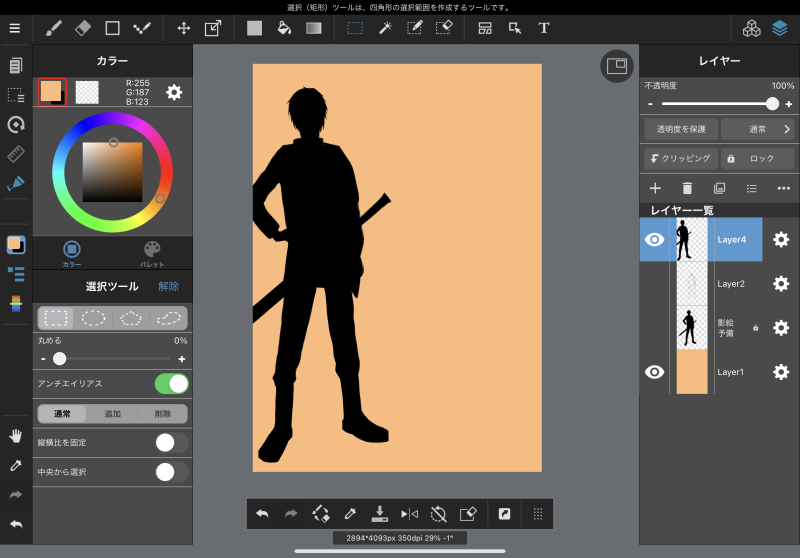The height and width of the screenshot is (558, 800).
Task: Click 解除 to deselect
Action: [x=169, y=286]
